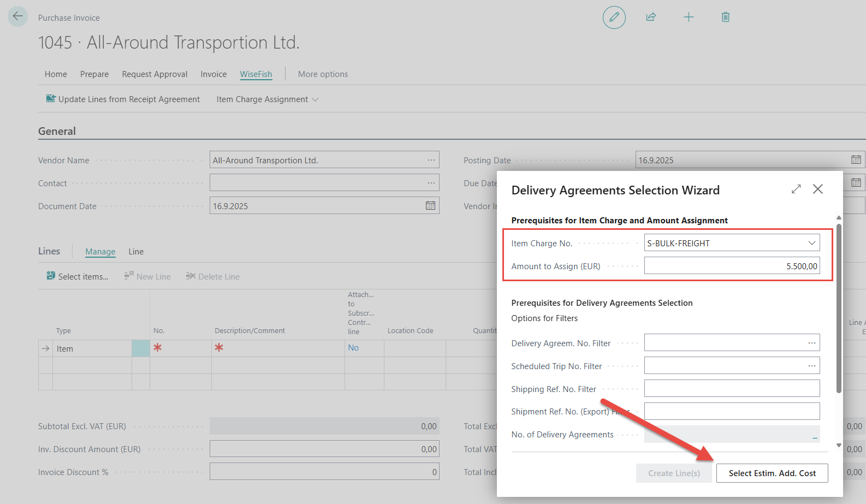Click the No link in Attach column
The width and height of the screenshot is (866, 504).
click(x=353, y=348)
